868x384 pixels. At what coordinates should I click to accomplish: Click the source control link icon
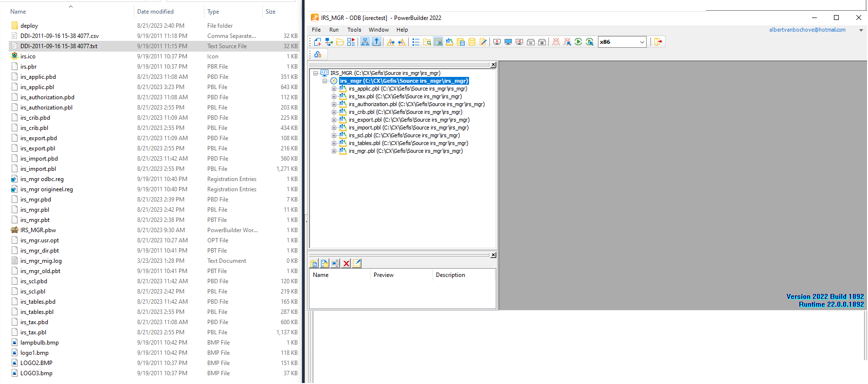318,55
